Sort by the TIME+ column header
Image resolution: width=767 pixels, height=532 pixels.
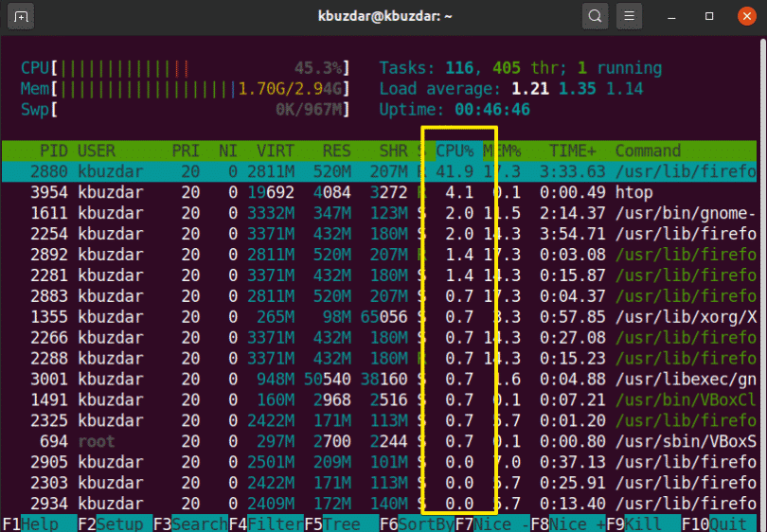pos(572,151)
